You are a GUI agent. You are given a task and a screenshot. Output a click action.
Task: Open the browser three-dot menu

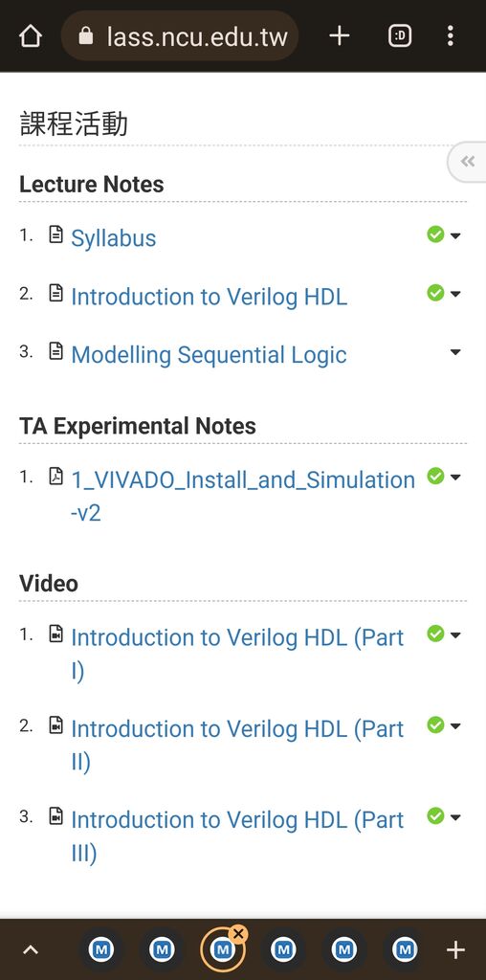tap(451, 36)
